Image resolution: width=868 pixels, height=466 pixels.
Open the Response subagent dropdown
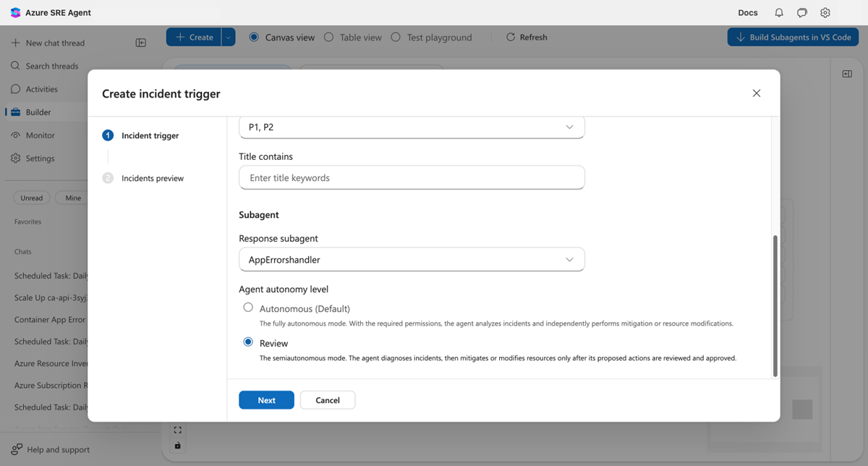[x=412, y=259]
